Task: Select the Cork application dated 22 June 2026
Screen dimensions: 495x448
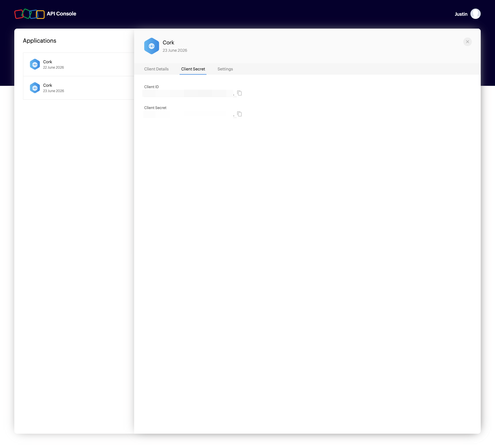Action: point(79,64)
